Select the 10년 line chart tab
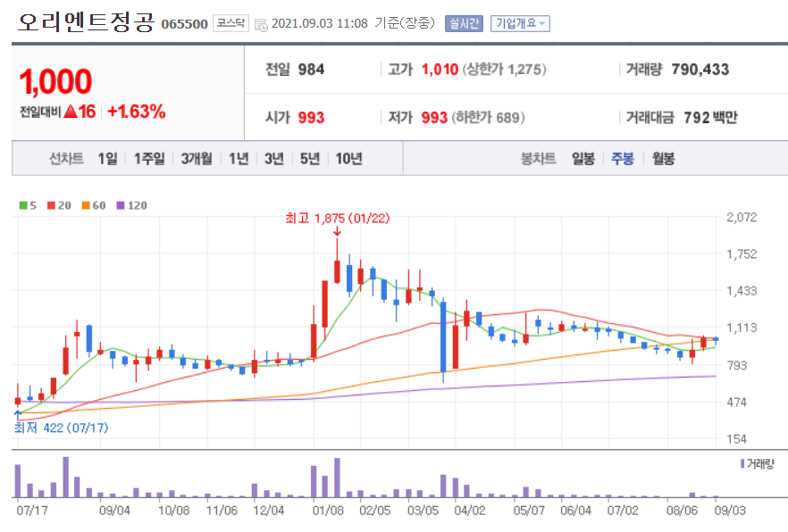 point(349,159)
